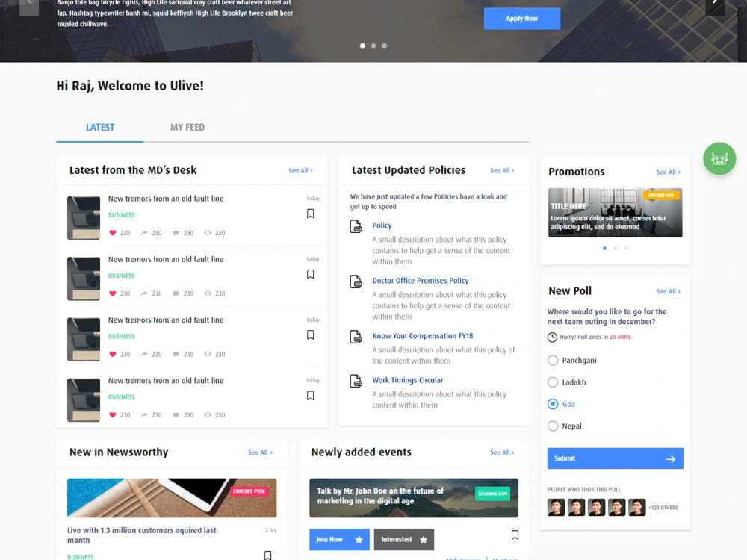
Task: See all polls in New Poll
Action: (x=669, y=291)
